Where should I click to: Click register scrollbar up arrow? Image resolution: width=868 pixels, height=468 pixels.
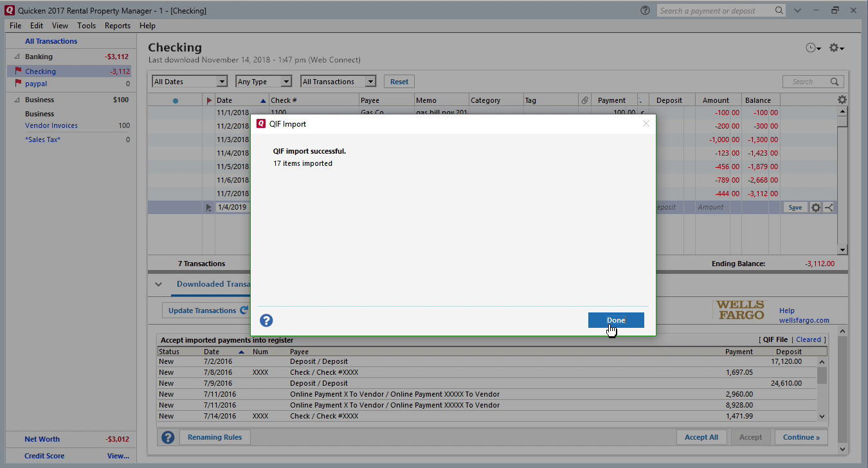842,112
